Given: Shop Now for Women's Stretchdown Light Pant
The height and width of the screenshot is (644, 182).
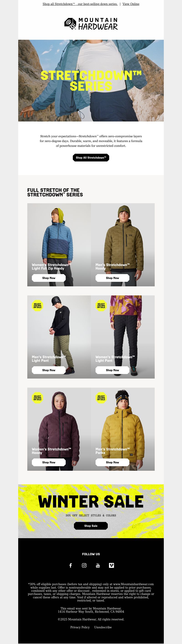Looking at the screenshot, I should [x=112, y=370].
